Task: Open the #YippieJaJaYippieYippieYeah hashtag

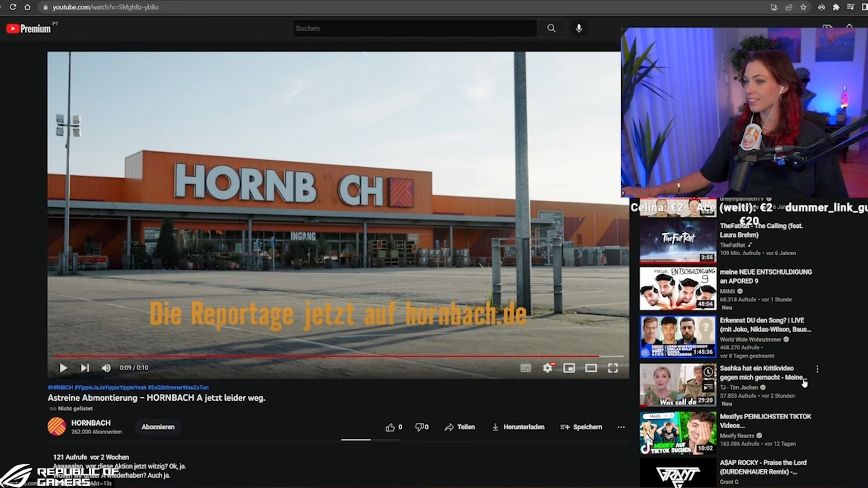Action: click(110, 387)
